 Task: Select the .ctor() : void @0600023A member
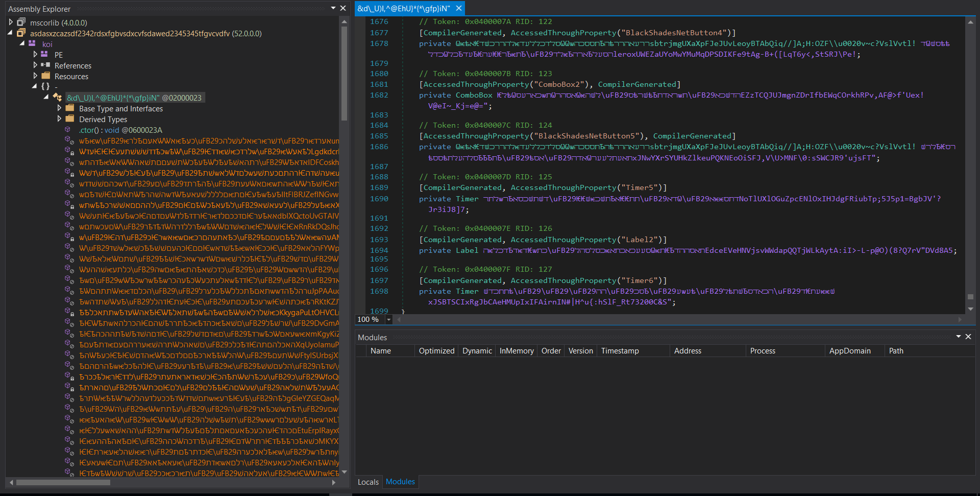pos(120,130)
